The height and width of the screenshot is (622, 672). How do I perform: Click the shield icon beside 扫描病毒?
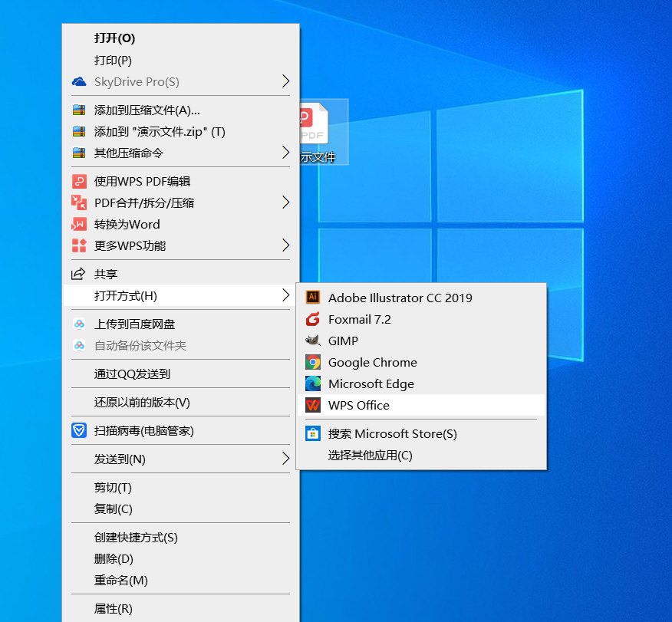[79, 430]
